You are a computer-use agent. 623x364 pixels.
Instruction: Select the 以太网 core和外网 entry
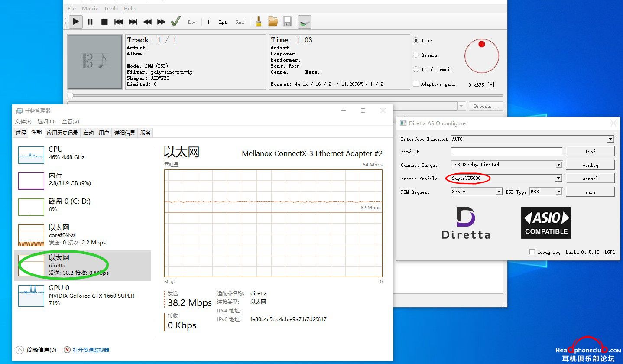pos(82,235)
